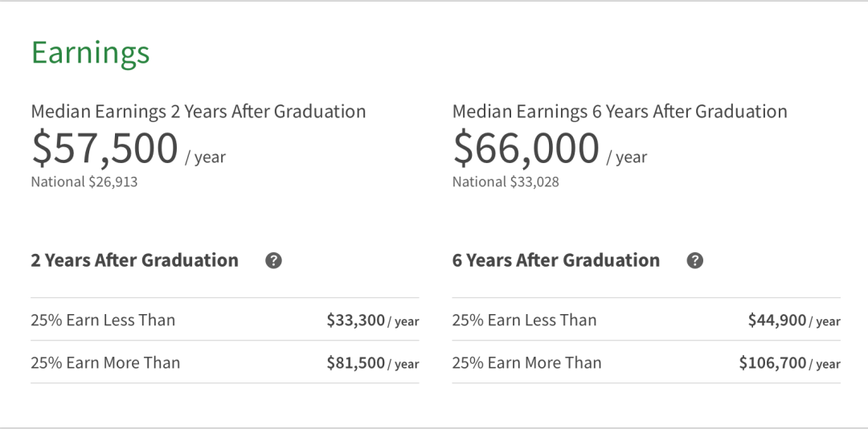Click 25% Earn More Than in 6-year table
868x429 pixels.
click(x=527, y=362)
